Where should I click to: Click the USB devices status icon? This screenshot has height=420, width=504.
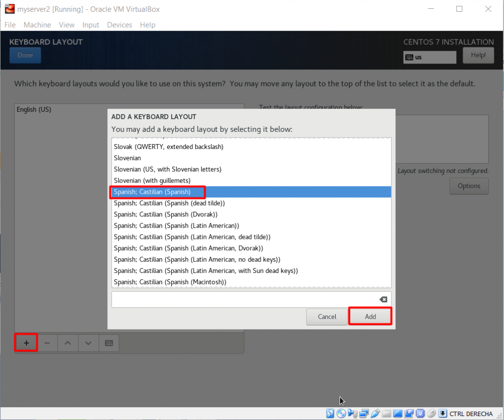[x=375, y=413]
